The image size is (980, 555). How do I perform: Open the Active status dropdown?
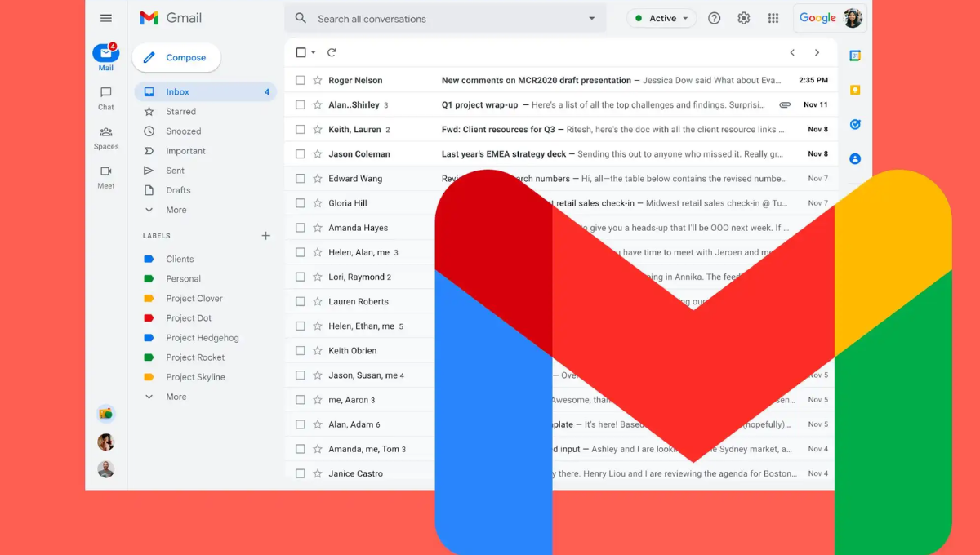[661, 18]
